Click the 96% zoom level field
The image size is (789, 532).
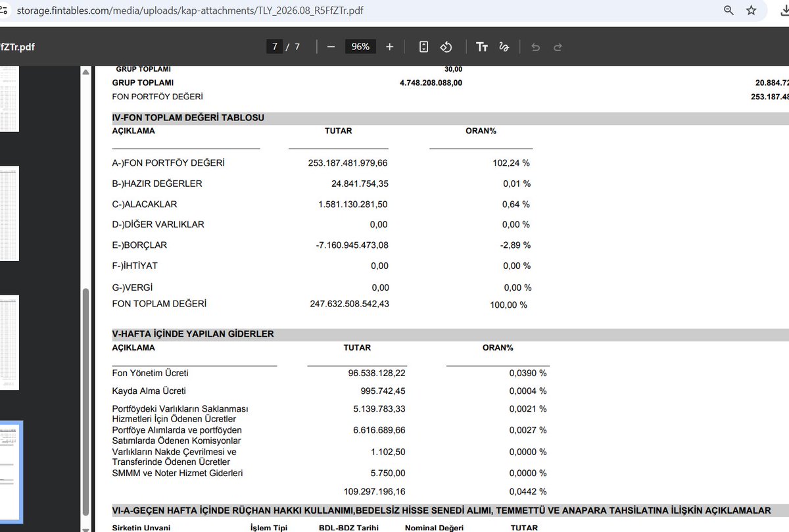click(360, 47)
